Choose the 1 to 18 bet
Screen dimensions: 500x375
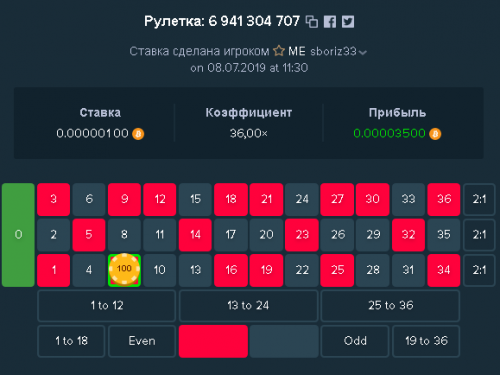(x=71, y=341)
